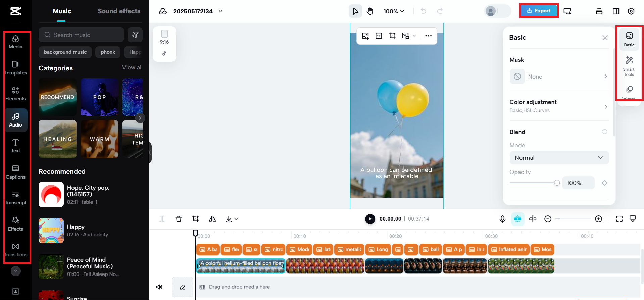Click the Search music field
The height and width of the screenshot is (300, 644).
(81, 35)
